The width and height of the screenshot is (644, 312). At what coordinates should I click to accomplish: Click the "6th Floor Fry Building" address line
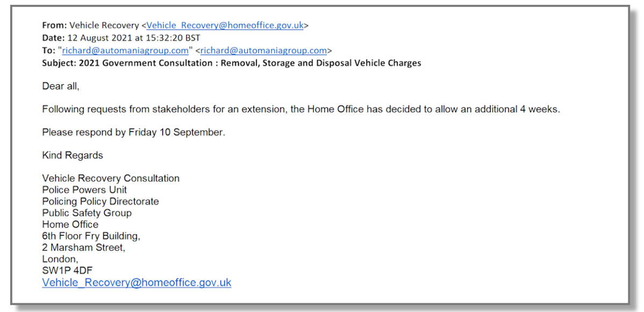click(x=91, y=236)
